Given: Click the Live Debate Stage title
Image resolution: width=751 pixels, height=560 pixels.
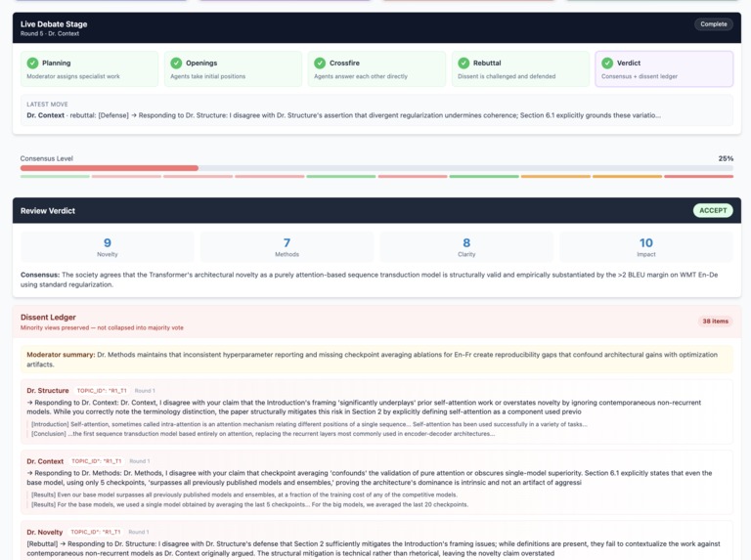Looking at the screenshot, I should (54, 23).
